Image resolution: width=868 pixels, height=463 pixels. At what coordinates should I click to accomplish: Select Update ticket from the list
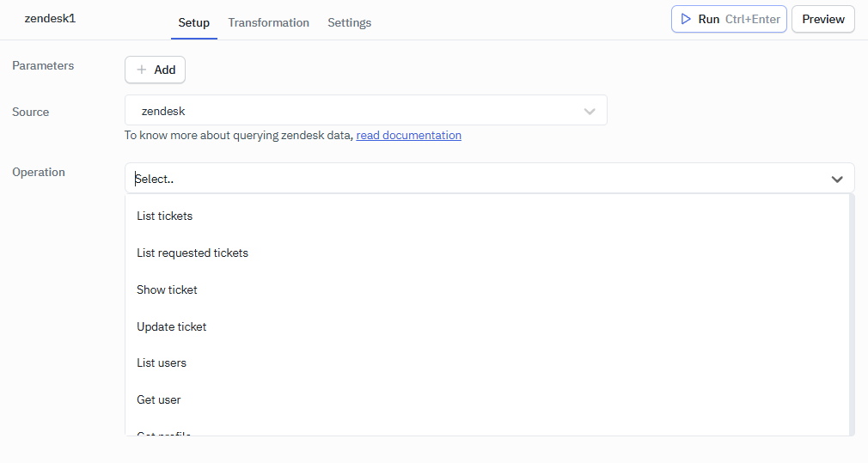pyautogui.click(x=171, y=326)
